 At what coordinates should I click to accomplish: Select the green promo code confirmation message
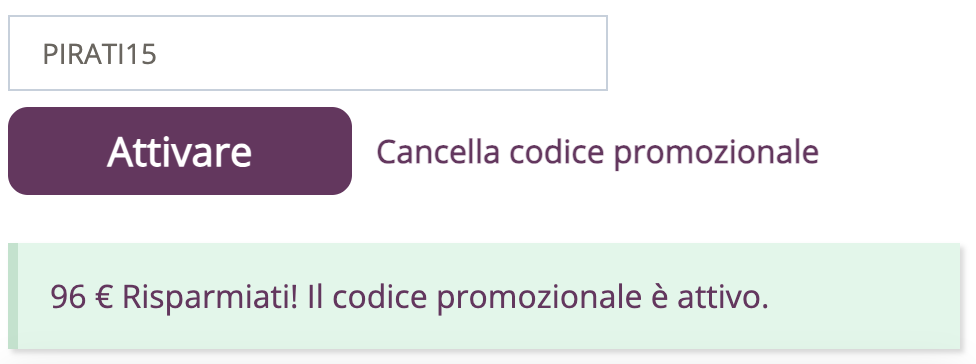pos(484,296)
